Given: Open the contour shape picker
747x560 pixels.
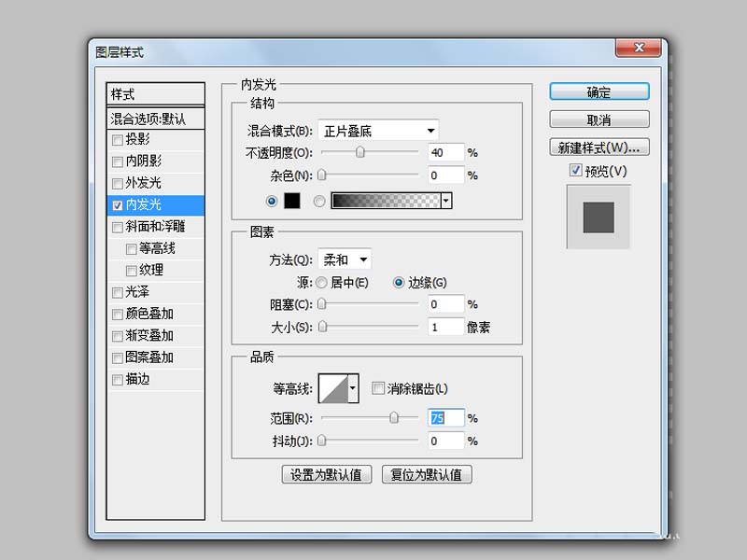Looking at the screenshot, I should tap(338, 387).
